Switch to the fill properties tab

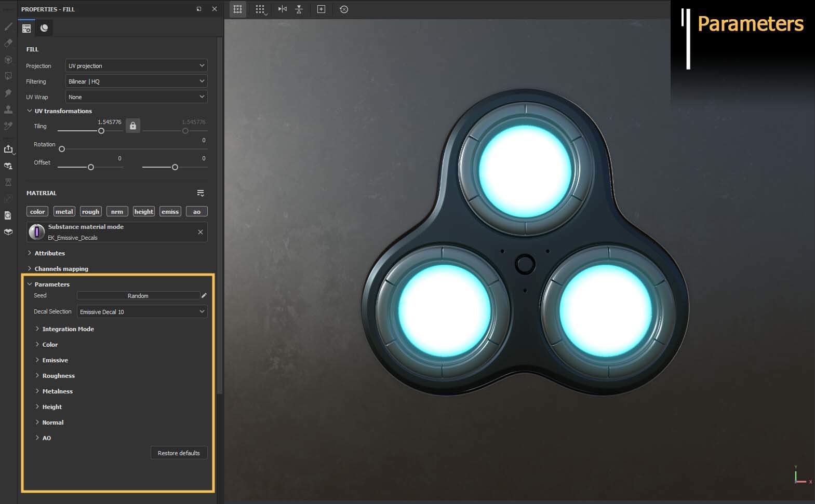pos(26,28)
